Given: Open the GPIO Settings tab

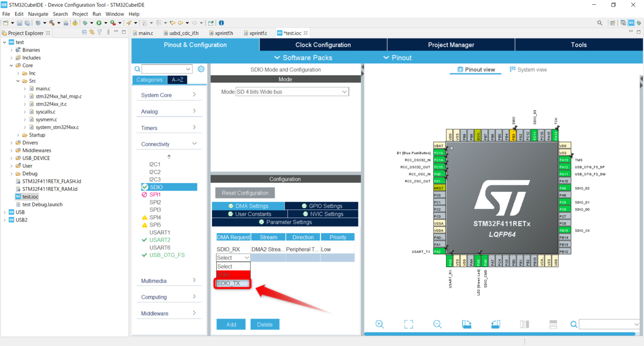Looking at the screenshot, I should (321, 206).
